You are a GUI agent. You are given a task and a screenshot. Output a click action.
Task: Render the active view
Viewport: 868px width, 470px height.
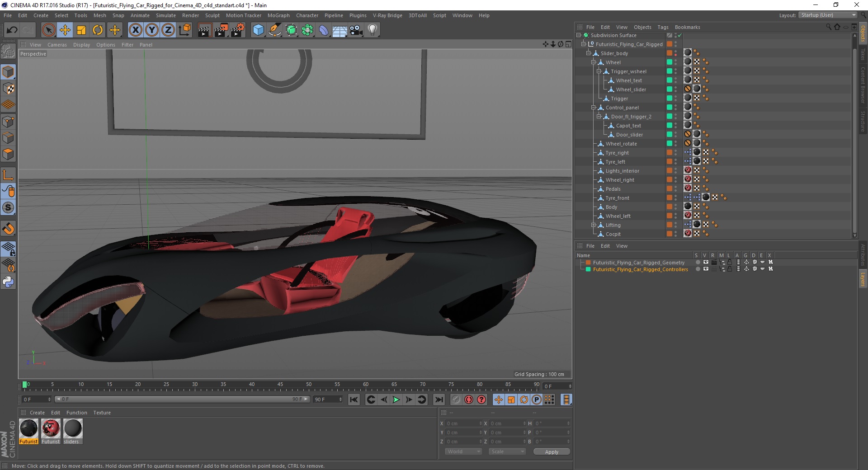204,30
